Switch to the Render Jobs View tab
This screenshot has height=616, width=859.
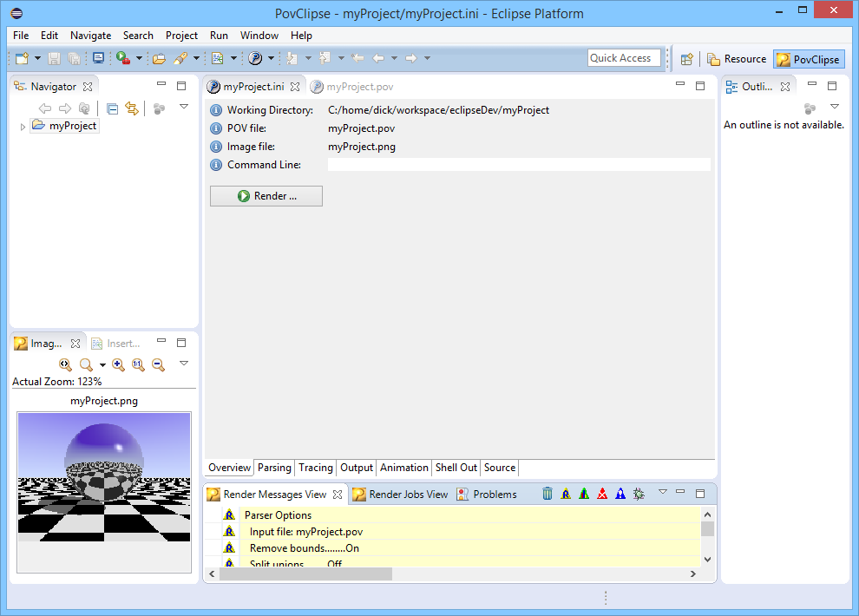click(x=401, y=495)
